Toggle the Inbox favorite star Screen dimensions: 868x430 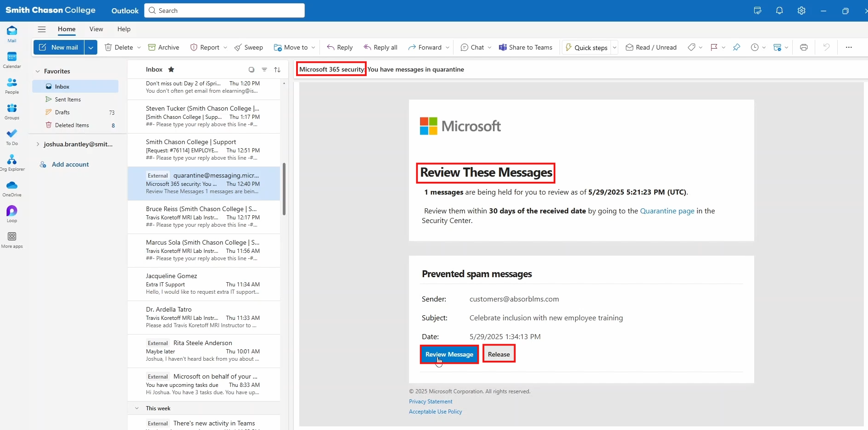click(x=171, y=69)
